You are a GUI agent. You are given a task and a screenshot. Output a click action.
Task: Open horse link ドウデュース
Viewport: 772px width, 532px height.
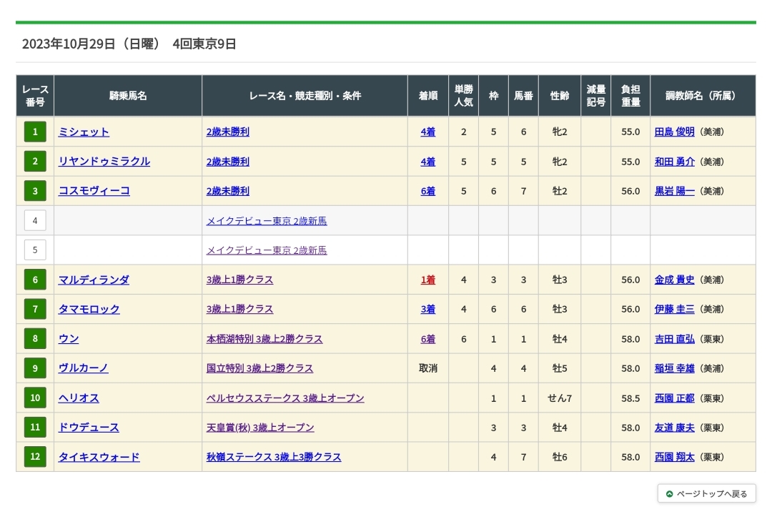click(89, 428)
